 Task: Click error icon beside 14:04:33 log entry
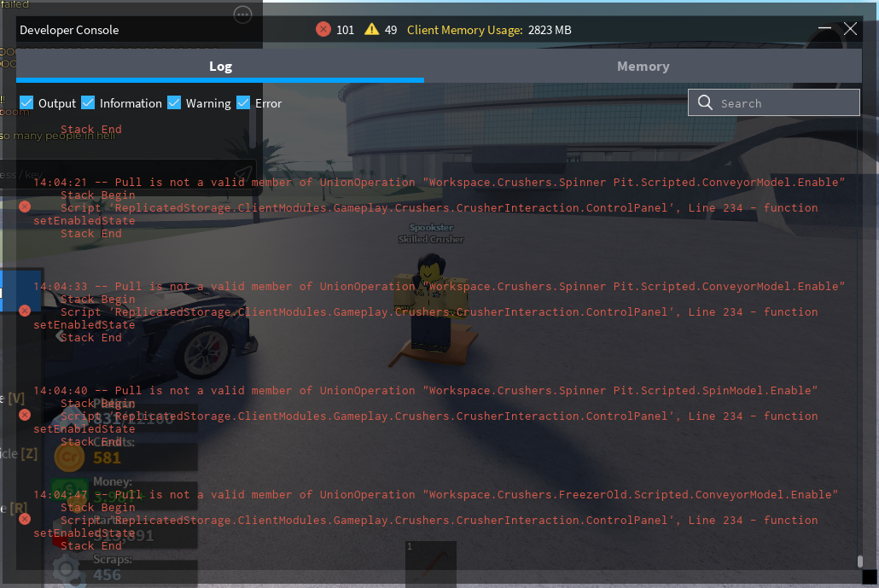click(x=25, y=311)
